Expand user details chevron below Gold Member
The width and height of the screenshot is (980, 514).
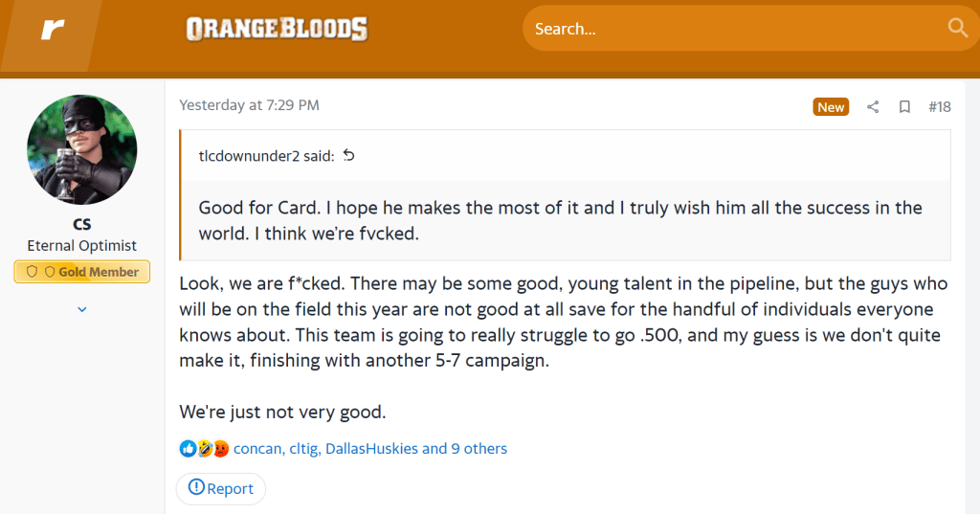pyautogui.click(x=82, y=309)
